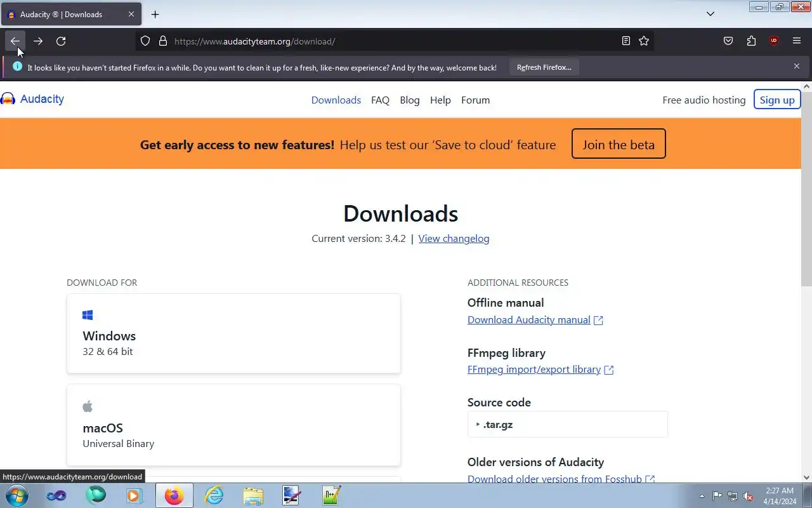Open the media player taskbar icon
Image resolution: width=812 pixels, height=508 pixels.
click(134, 495)
